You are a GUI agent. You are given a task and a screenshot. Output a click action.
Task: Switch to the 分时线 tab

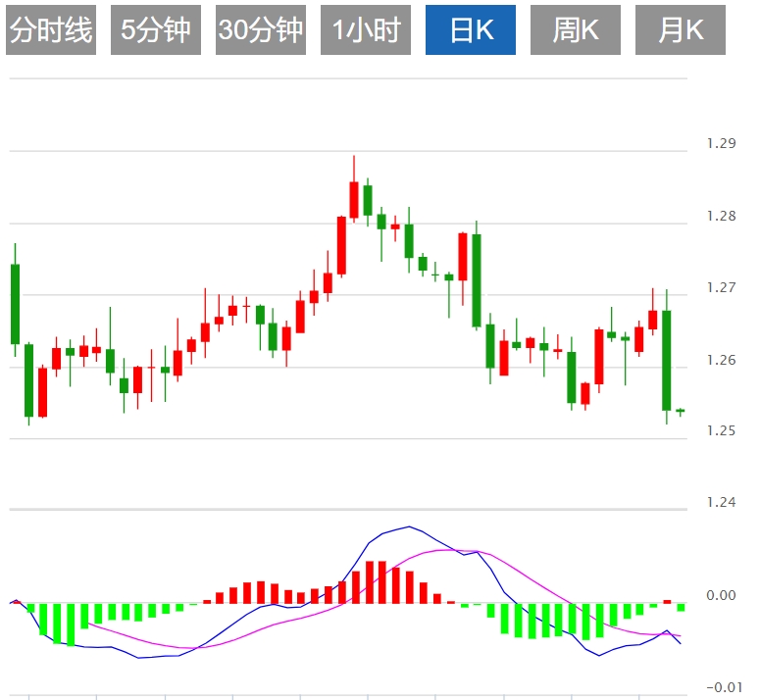[51, 31]
